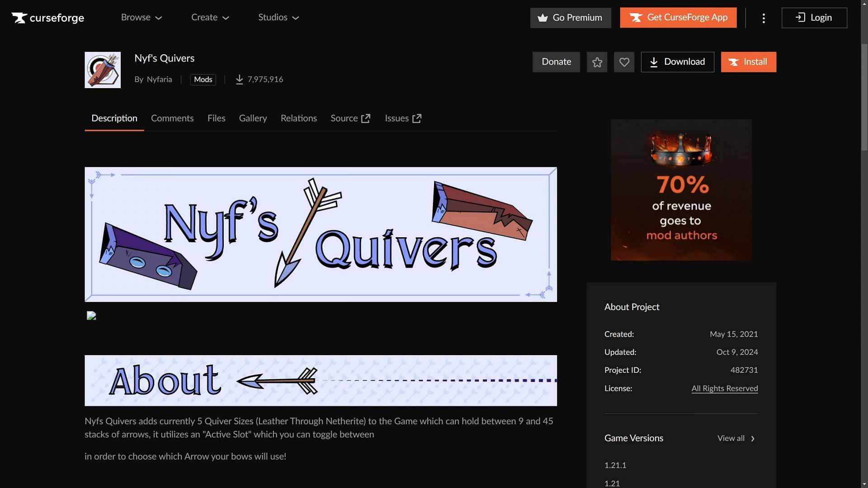View all game versions

point(736,438)
